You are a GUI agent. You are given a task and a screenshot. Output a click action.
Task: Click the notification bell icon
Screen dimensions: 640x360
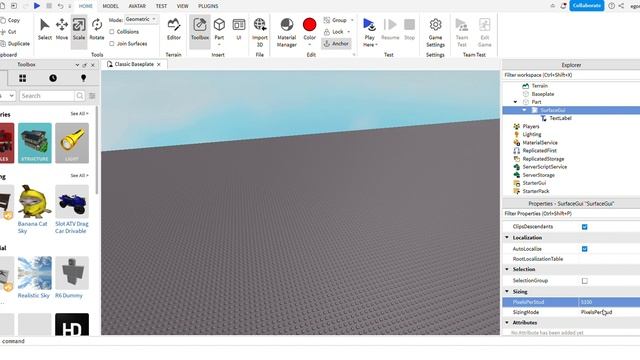coord(563,6)
